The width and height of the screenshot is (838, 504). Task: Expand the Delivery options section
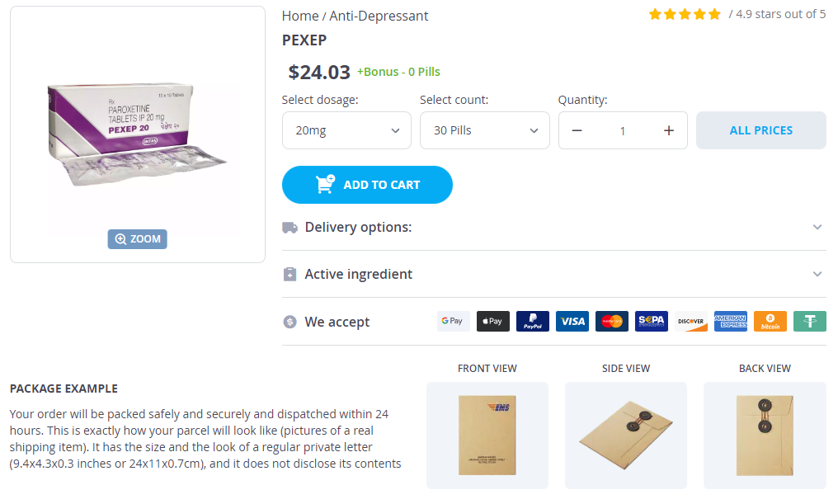coord(553,227)
